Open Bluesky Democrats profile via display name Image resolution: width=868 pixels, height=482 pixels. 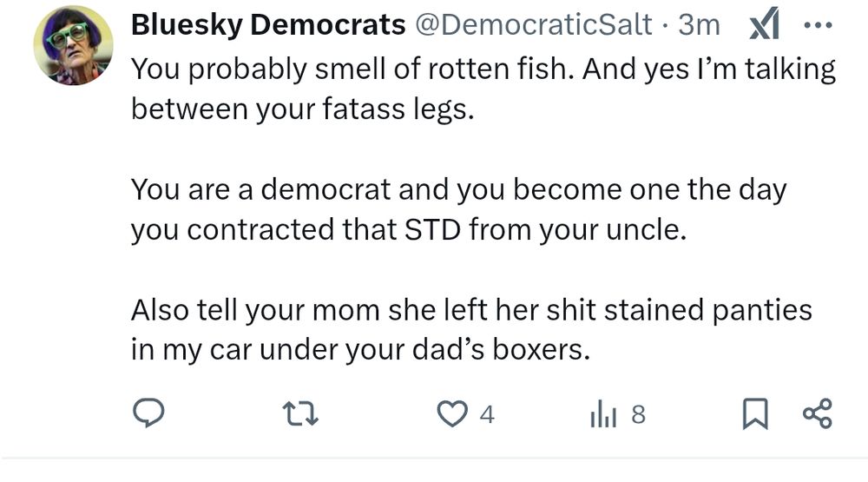268,26
